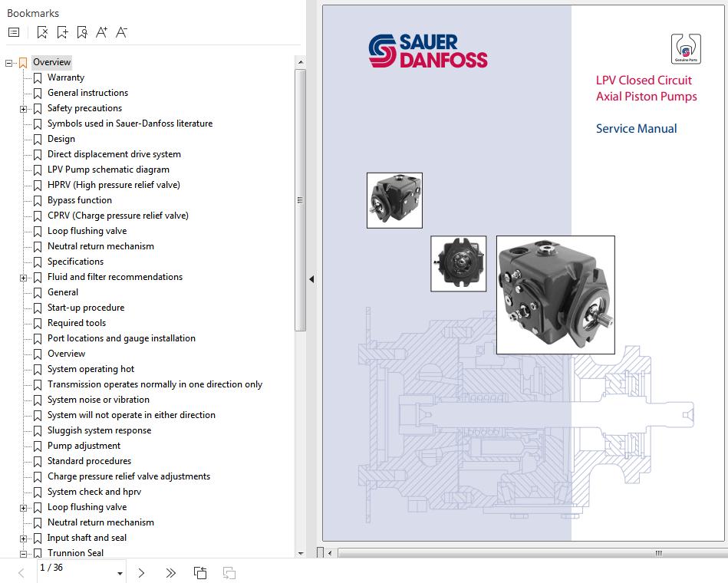Open System operating hot bookmark
The width and height of the screenshot is (728, 583).
tap(91, 369)
